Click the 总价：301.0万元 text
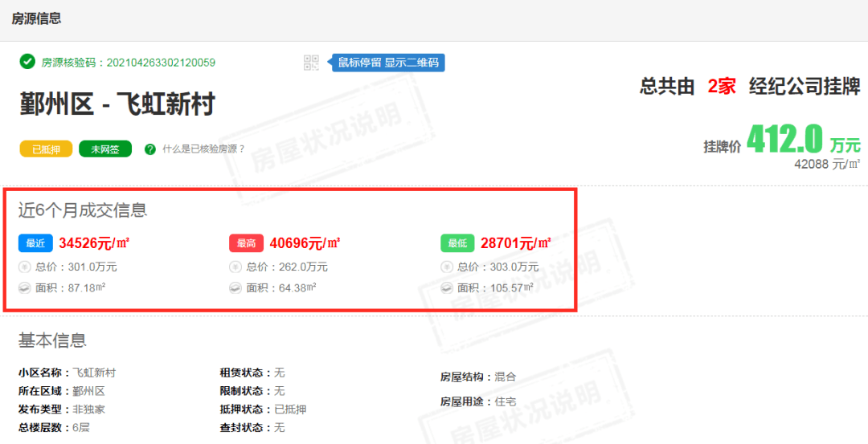The image size is (868, 444). (76, 267)
